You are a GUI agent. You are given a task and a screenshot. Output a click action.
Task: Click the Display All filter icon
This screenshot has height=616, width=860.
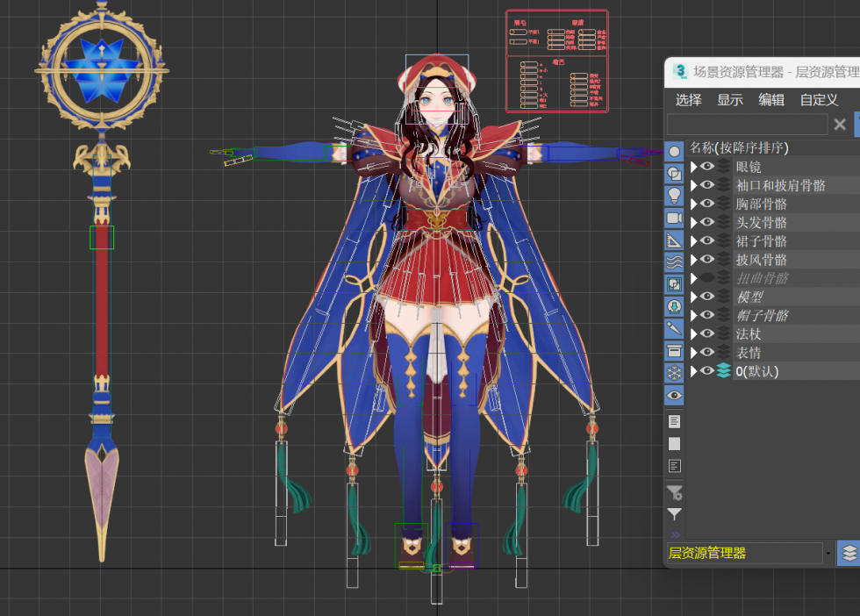(674, 421)
